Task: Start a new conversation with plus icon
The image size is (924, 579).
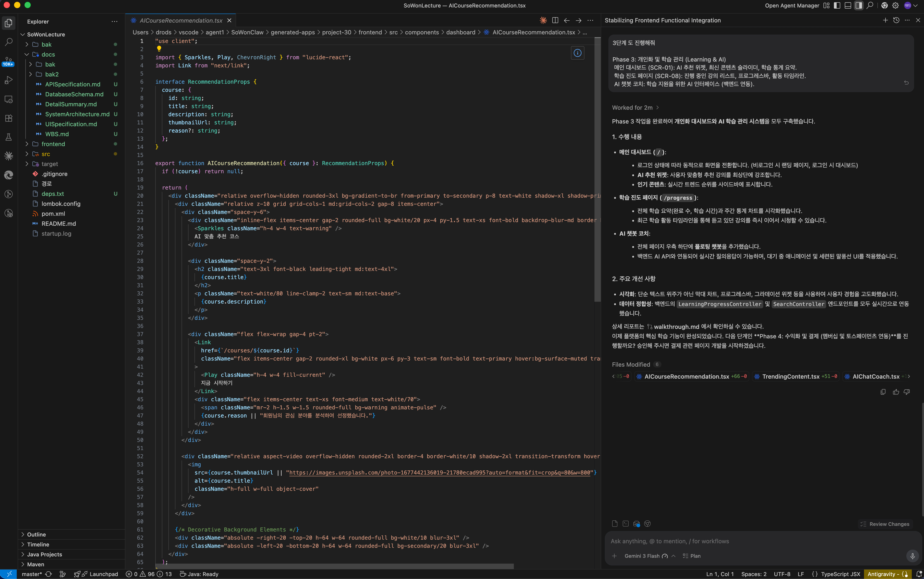Action: [x=885, y=20]
